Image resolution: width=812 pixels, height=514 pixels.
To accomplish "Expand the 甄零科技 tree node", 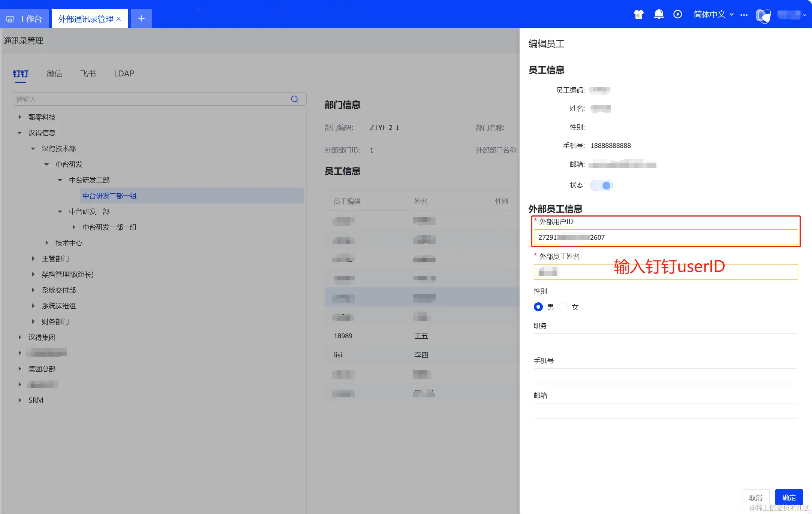I will point(20,117).
